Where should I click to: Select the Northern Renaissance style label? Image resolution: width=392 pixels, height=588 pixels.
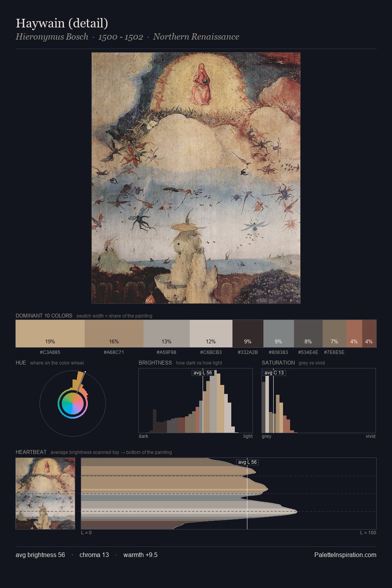click(196, 37)
